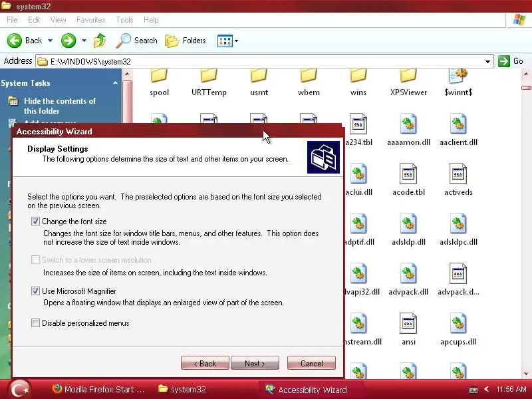Click the Go button next to address bar
This screenshot has width=532, height=399.
(x=511, y=61)
